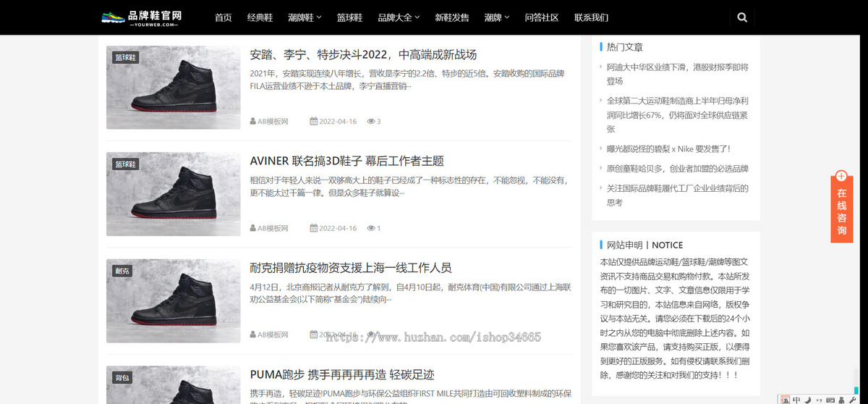Open hot article 原创童鞋哈贝多
This screenshot has height=404, width=868.
pyautogui.click(x=678, y=168)
